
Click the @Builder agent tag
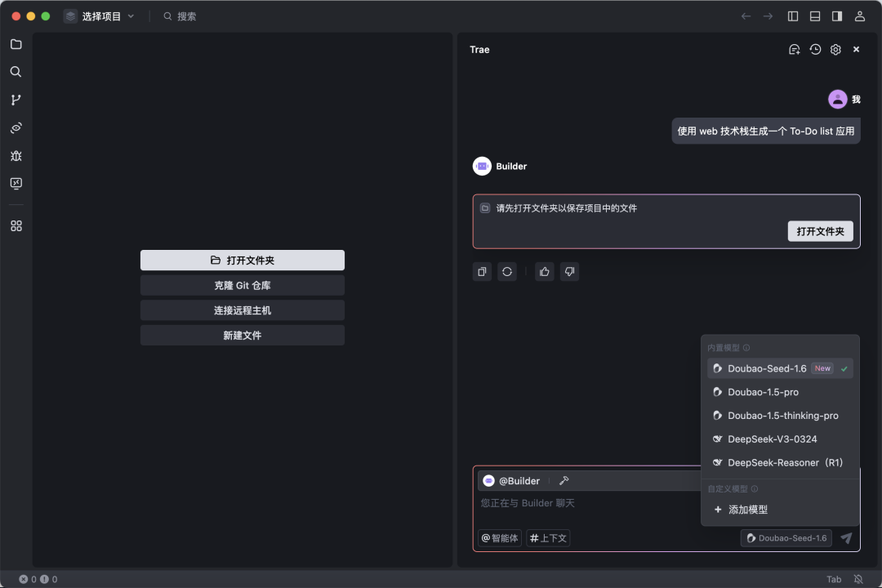pos(512,480)
